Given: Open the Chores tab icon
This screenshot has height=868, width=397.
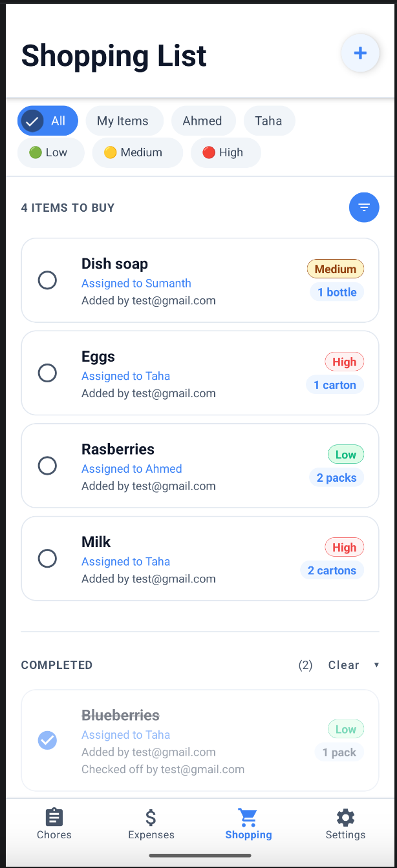Looking at the screenshot, I should click(x=54, y=817).
